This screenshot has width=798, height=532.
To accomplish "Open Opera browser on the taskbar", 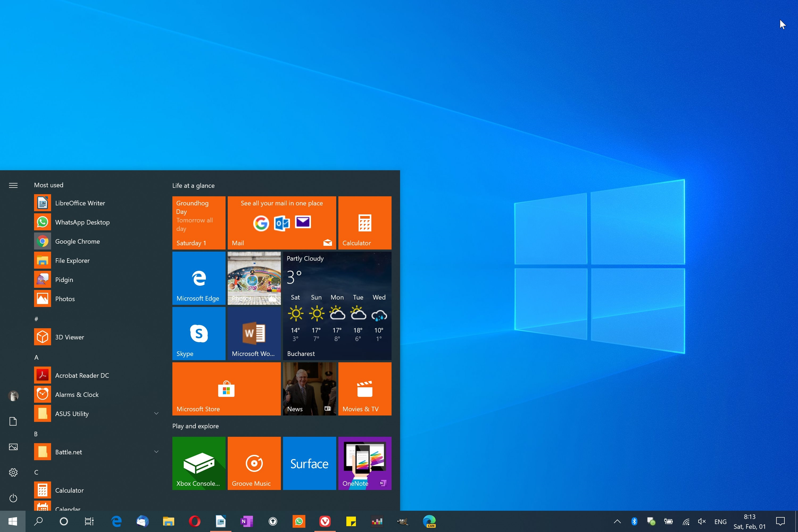I will coord(194,521).
